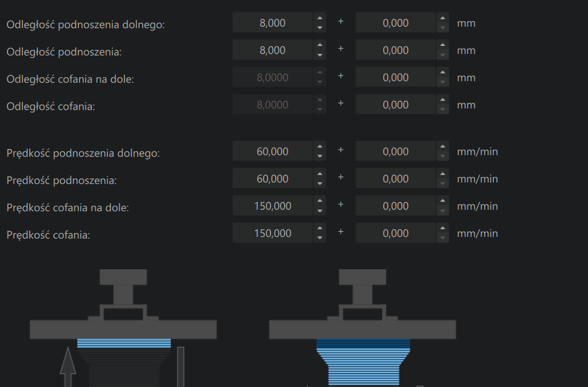
Task: Increase Prędkość cofania offset value
Action: (x=443, y=229)
